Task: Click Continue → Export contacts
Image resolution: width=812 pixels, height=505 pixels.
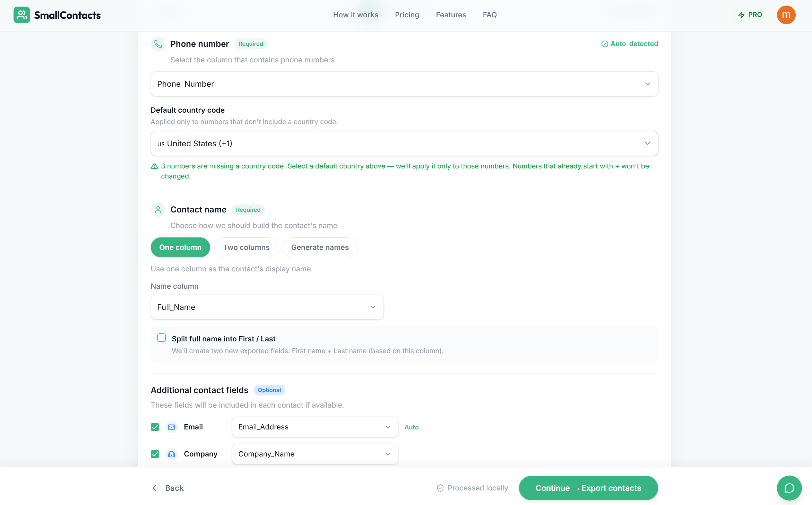Action: [x=588, y=488]
